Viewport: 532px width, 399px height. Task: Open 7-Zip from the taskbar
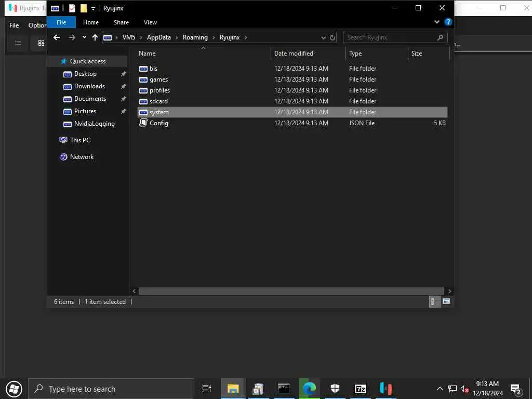(360, 389)
